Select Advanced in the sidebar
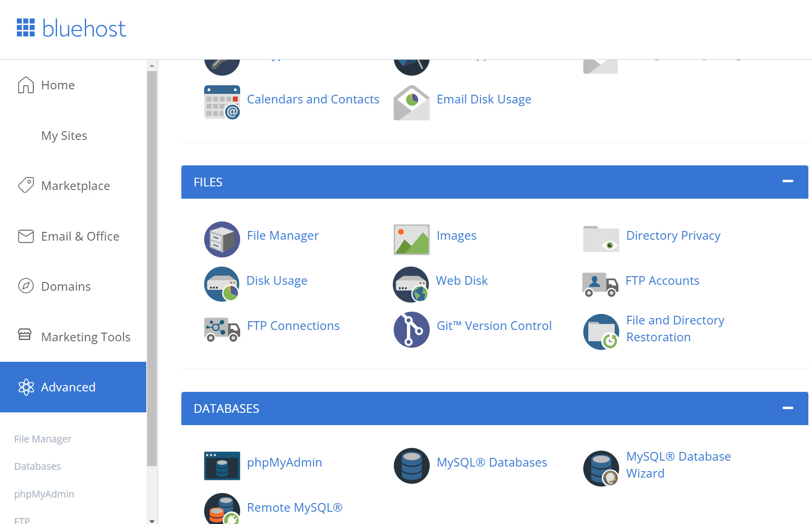The width and height of the screenshot is (812, 524). click(x=73, y=387)
